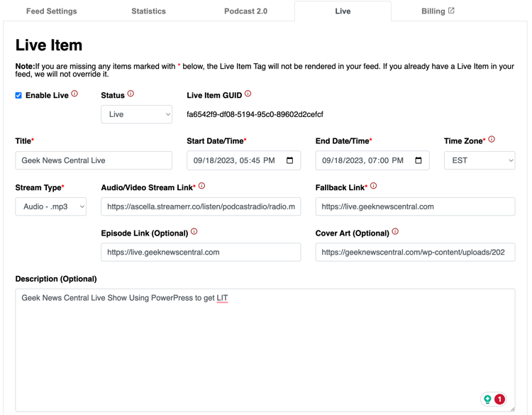
Task: Expand the Time Zone dropdown set to EST
Action: [x=480, y=160]
